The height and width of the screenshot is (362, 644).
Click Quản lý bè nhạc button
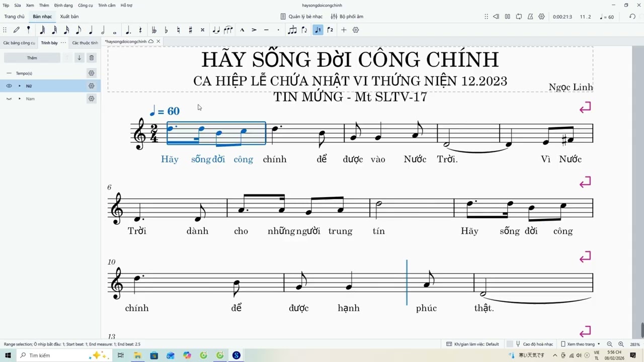[x=301, y=17]
